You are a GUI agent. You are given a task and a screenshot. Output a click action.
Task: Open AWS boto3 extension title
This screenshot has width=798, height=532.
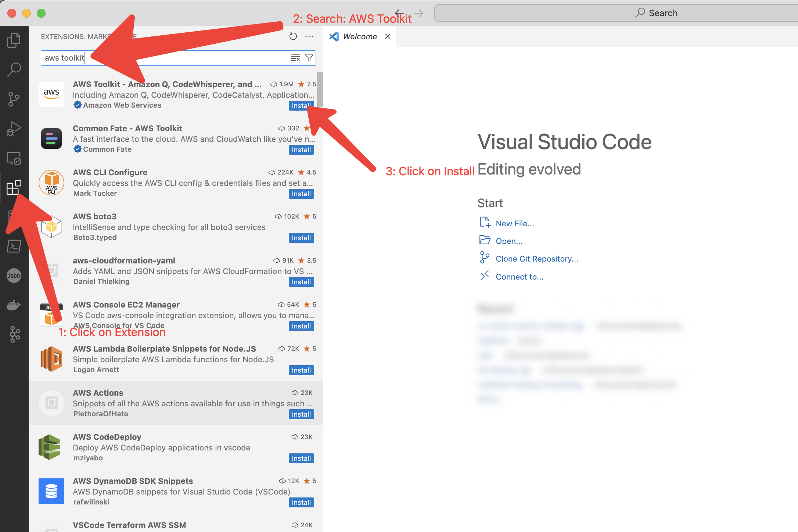pyautogui.click(x=95, y=216)
